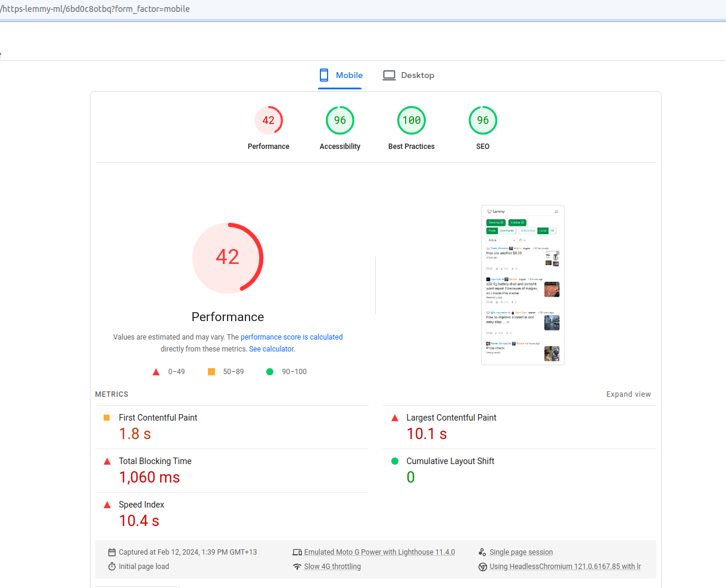Expand view of the metrics section
Screen dimensions: 726x588
(x=628, y=394)
